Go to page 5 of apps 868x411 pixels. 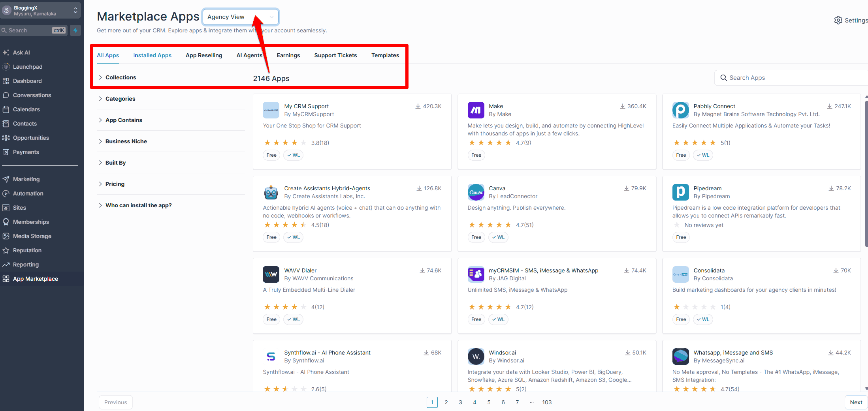(489, 402)
